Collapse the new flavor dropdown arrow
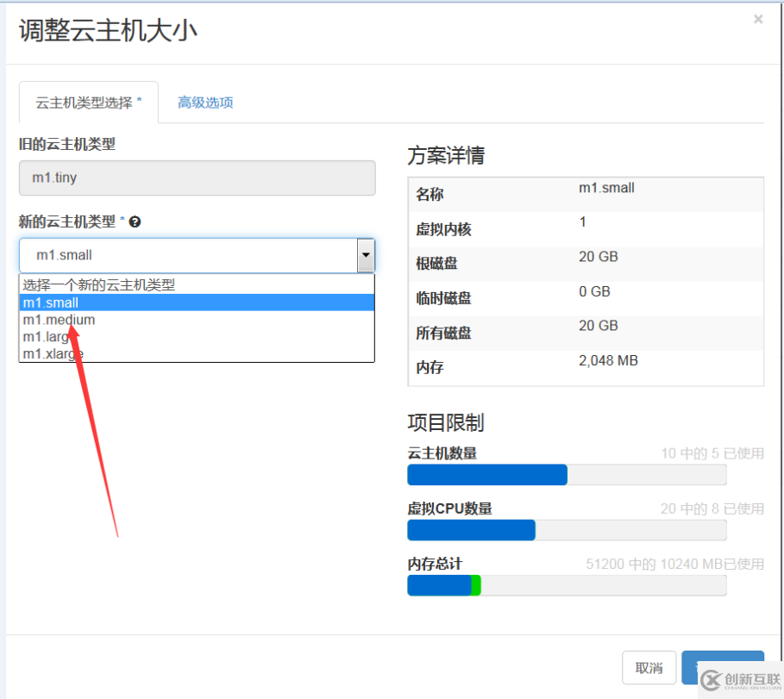The image size is (784, 699). (366, 255)
